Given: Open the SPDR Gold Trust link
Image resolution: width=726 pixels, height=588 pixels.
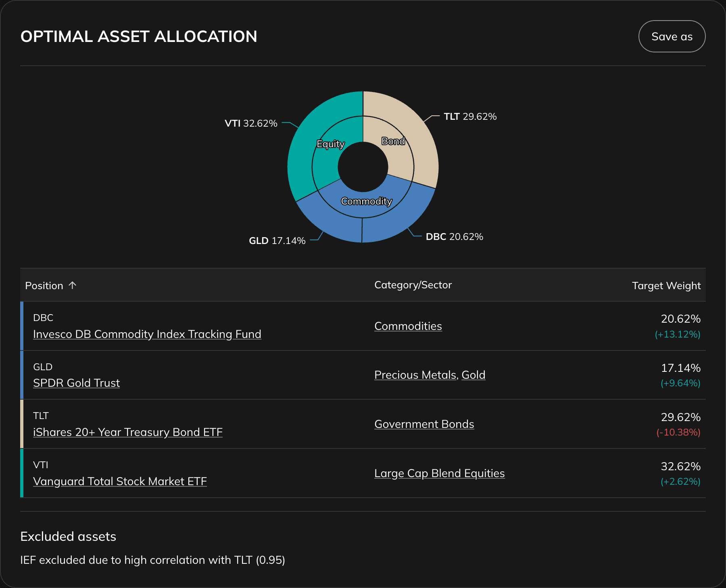Looking at the screenshot, I should point(76,383).
